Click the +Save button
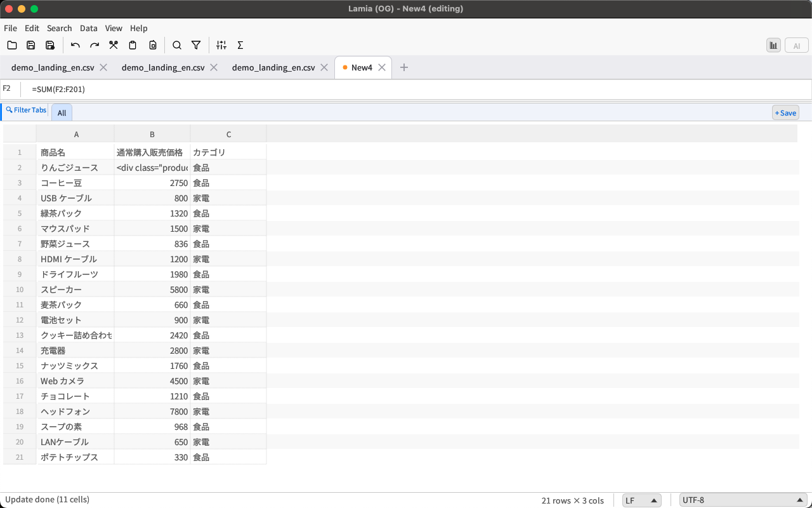The image size is (812, 508). tap(785, 113)
